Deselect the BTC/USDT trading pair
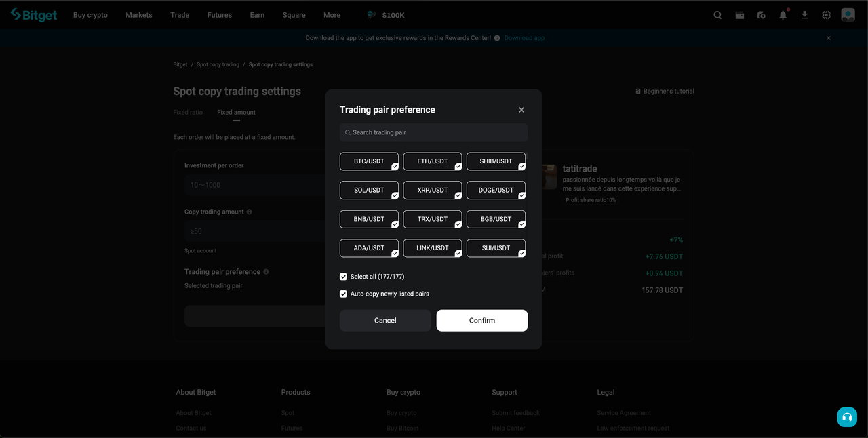 click(x=369, y=161)
